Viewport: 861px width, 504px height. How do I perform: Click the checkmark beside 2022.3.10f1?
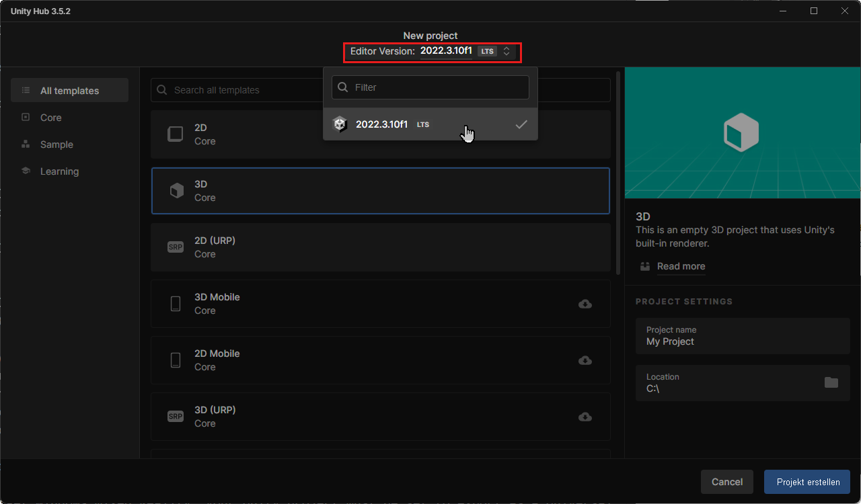521,124
